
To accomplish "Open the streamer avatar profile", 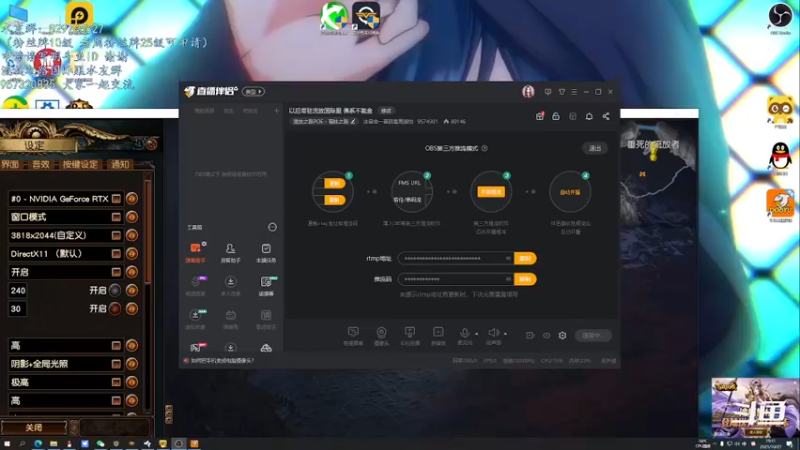I will (528, 92).
